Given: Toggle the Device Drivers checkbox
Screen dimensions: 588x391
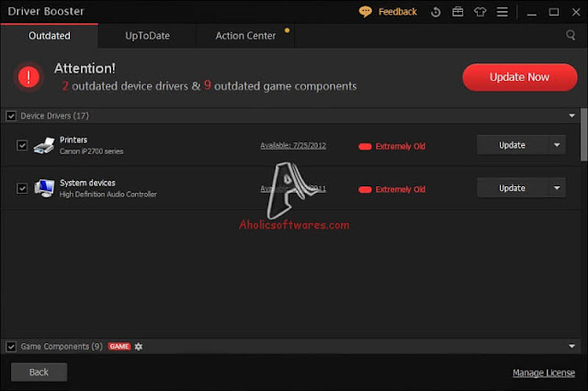Looking at the screenshot, I should tap(11, 116).
